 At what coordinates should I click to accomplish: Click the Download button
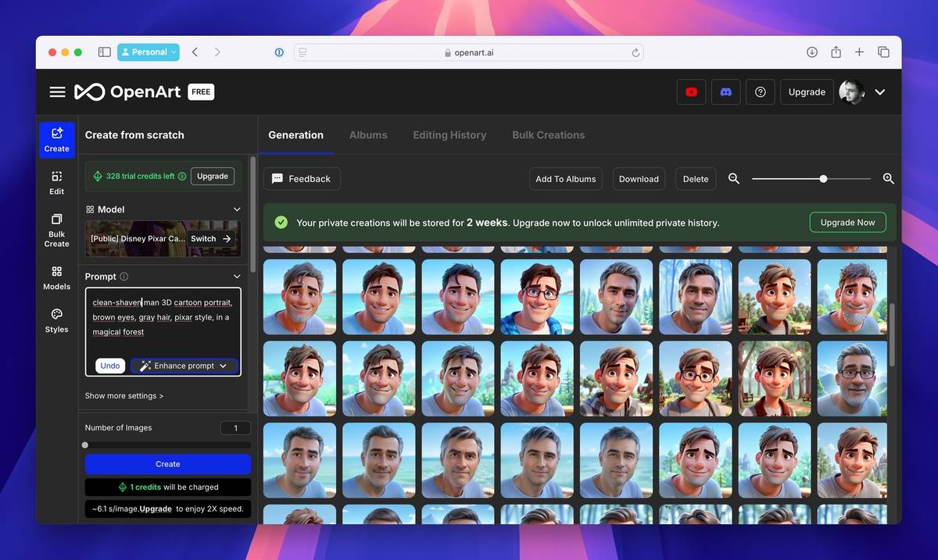pyautogui.click(x=639, y=179)
